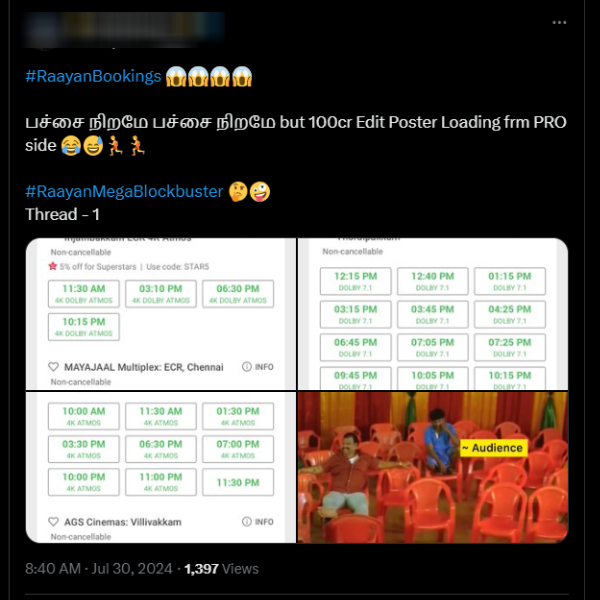
Task: Select the 07:05 PM Dolby 7.1 show
Action: pyautogui.click(x=433, y=347)
